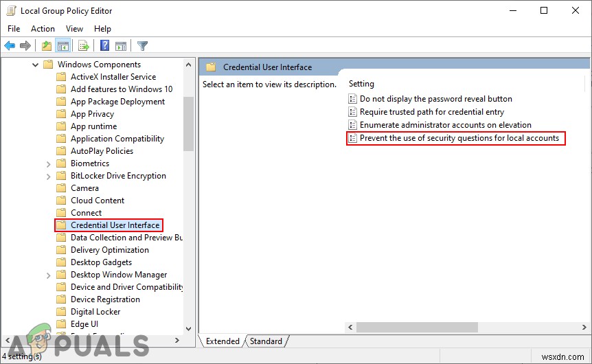Click the Local Group Policy Editor title icon
The height and width of the screenshot is (364, 592).
(11, 10)
